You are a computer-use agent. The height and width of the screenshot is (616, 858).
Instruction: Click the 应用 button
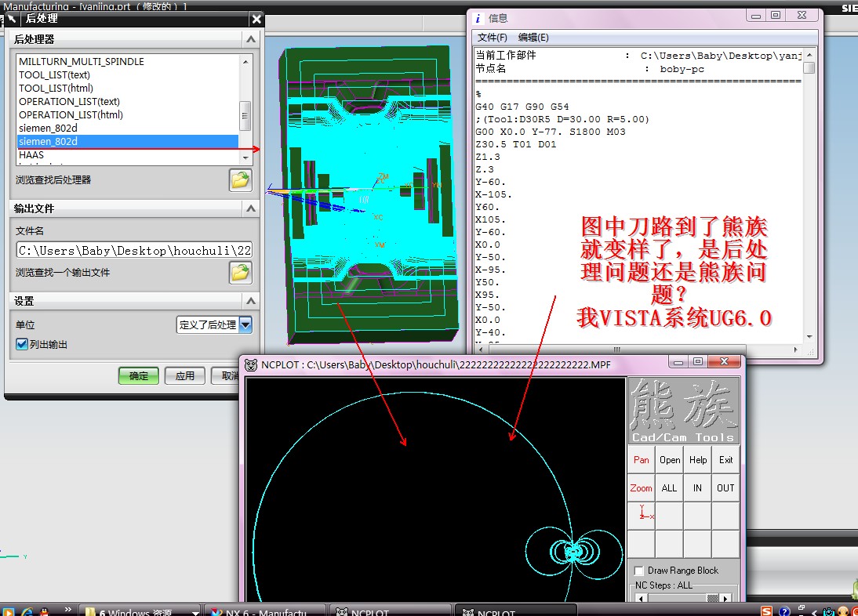pos(184,375)
